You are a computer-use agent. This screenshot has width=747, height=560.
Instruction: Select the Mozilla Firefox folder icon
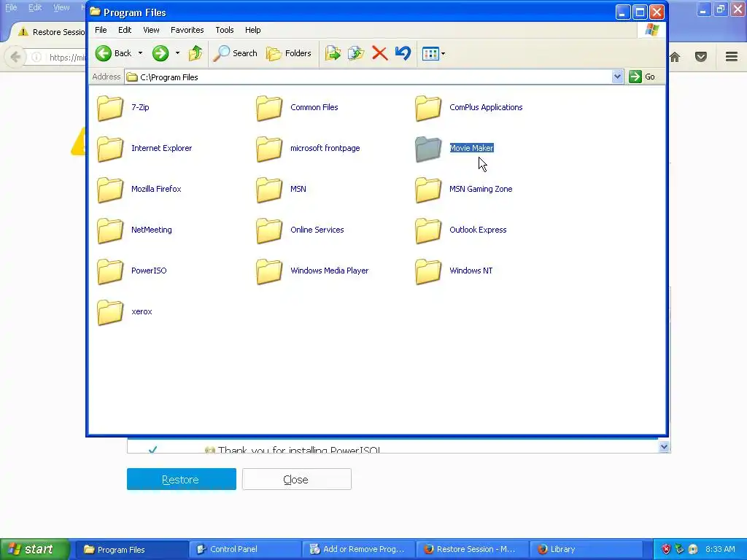110,190
